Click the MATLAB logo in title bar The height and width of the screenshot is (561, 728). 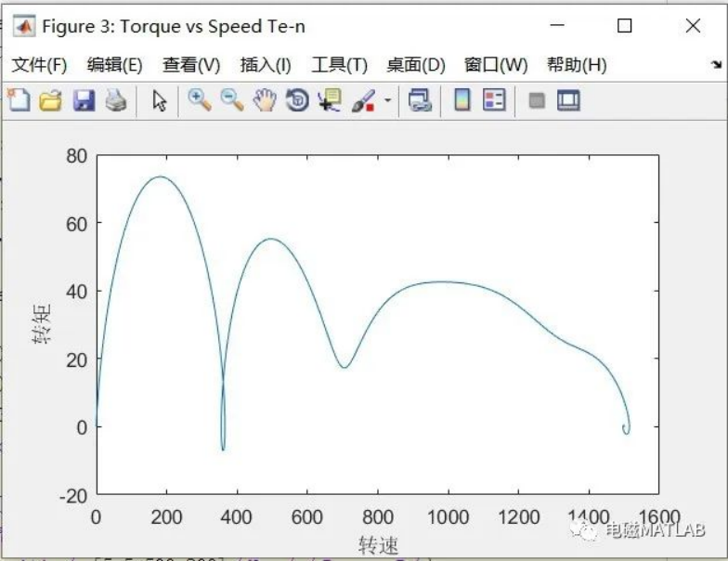[24, 26]
